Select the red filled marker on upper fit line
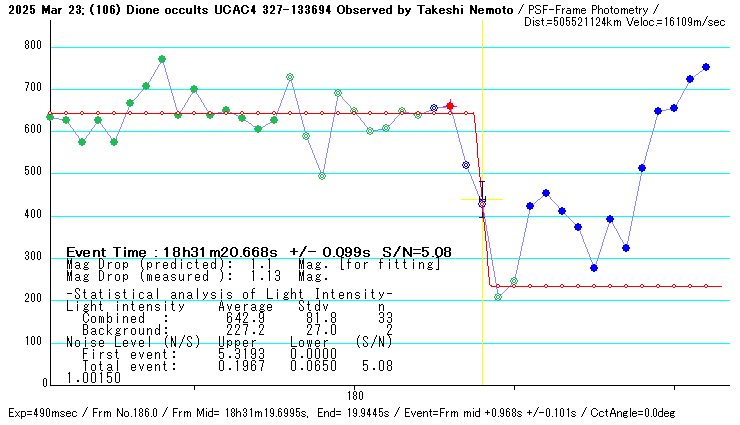Image resolution: width=740 pixels, height=425 pixels. point(450,106)
